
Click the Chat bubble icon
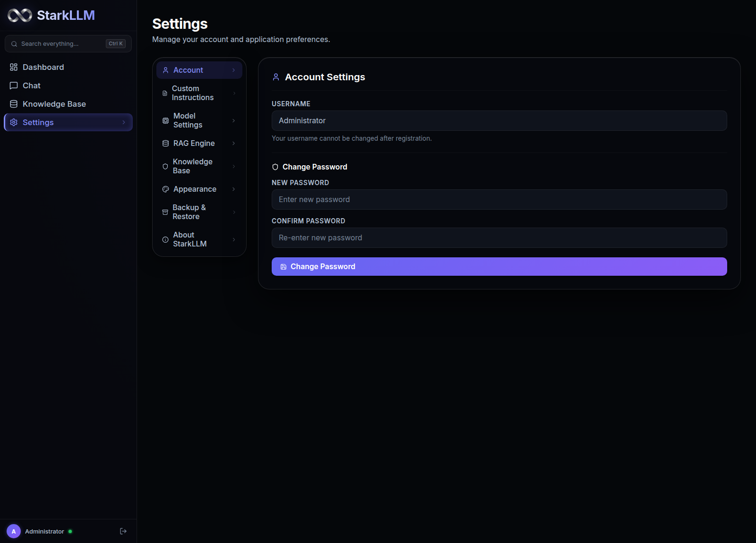point(14,85)
